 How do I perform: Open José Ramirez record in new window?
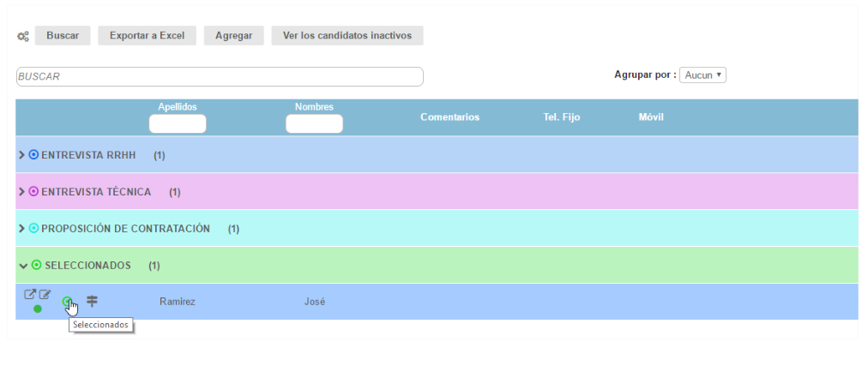[29, 296]
